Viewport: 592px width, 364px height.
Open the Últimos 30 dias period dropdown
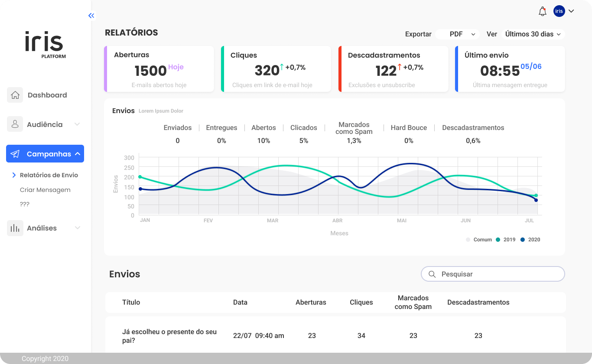click(533, 34)
